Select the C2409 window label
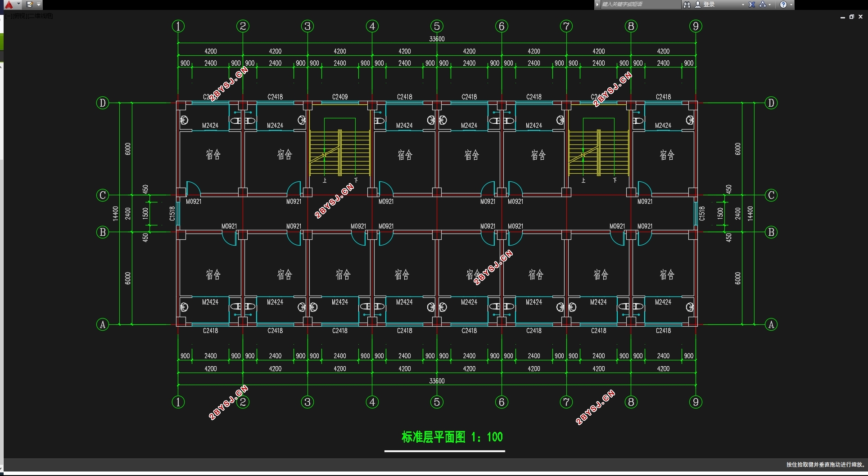 pyautogui.click(x=340, y=97)
